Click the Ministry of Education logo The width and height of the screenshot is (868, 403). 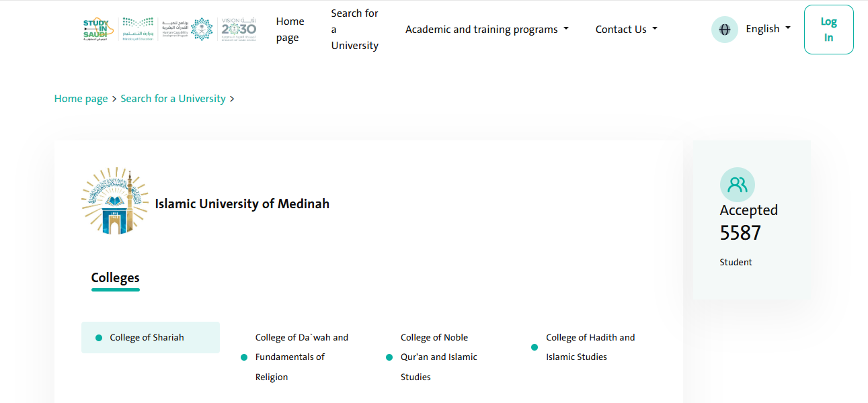pyautogui.click(x=138, y=30)
